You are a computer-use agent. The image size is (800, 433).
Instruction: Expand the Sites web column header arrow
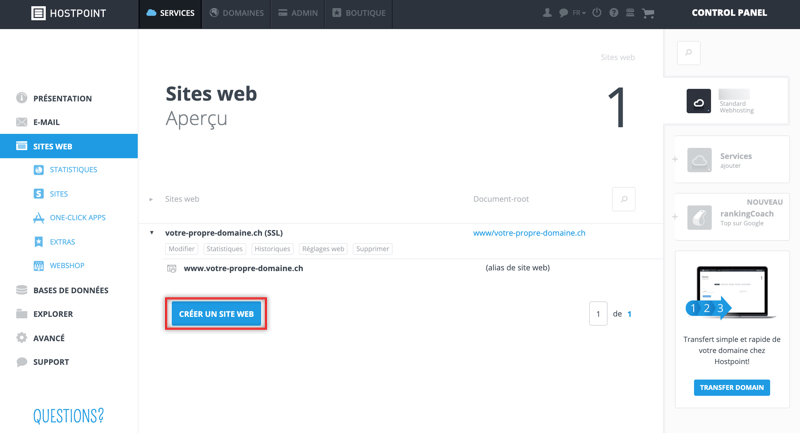click(x=151, y=199)
